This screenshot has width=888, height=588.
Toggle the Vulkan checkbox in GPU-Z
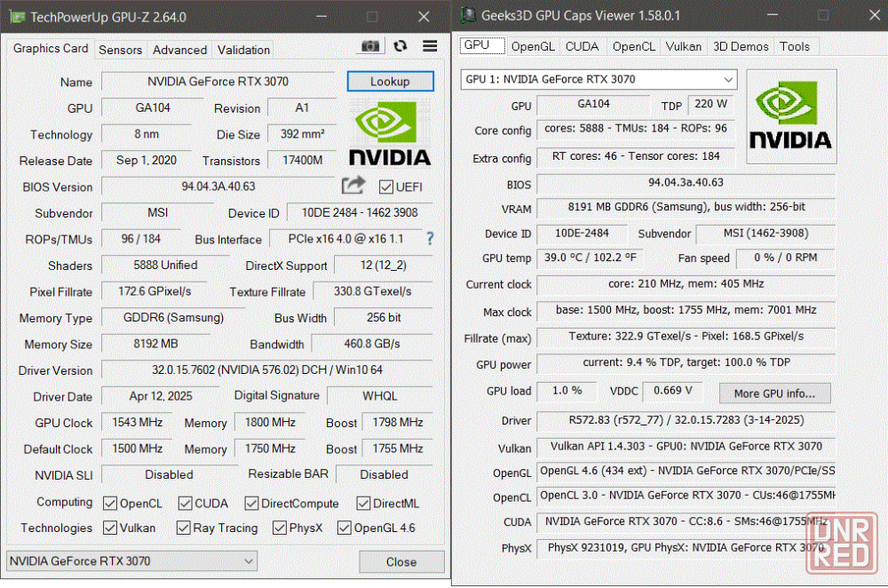pos(110,528)
